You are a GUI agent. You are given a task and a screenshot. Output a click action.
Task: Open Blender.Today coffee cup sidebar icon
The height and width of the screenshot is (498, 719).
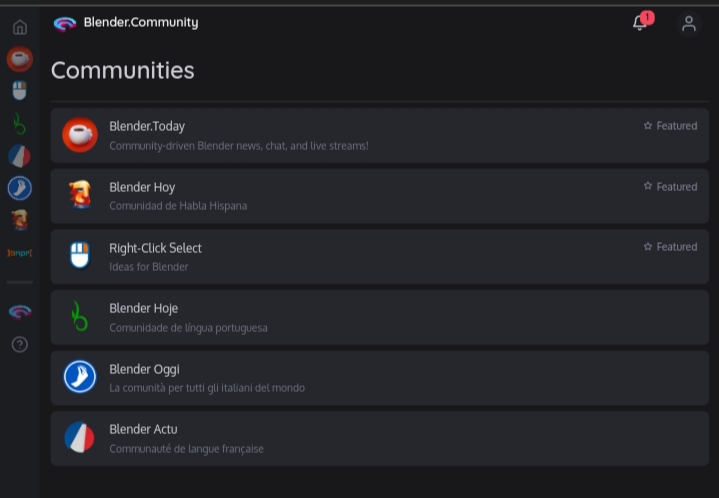pyautogui.click(x=20, y=59)
